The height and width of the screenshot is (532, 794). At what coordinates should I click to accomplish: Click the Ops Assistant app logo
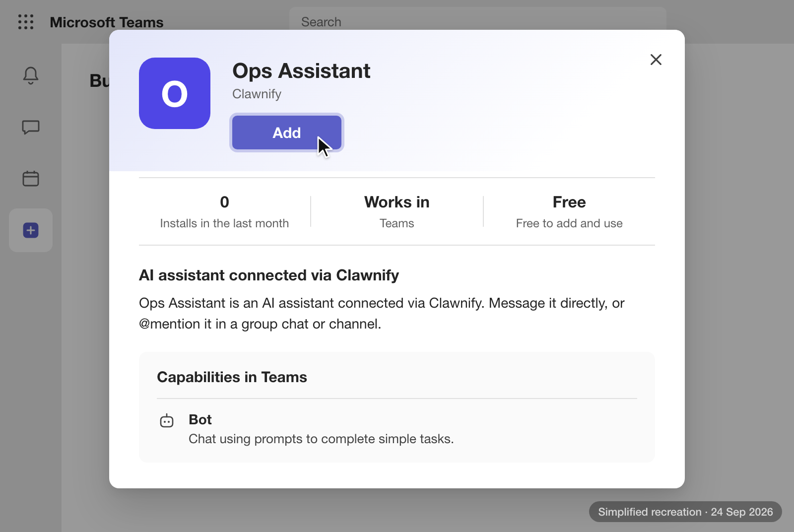point(175,93)
